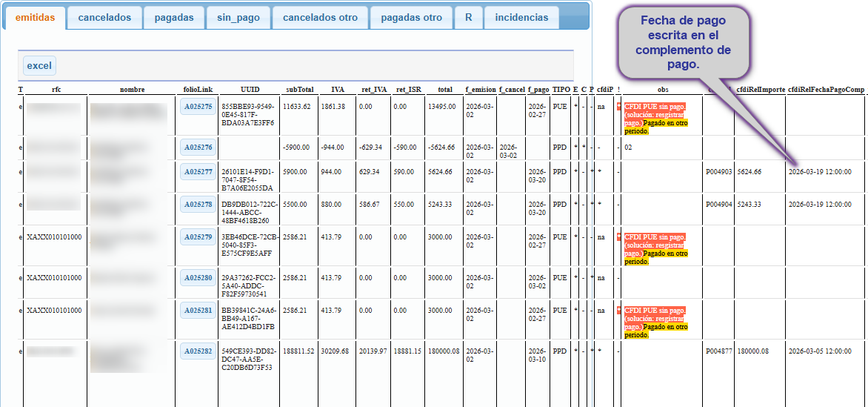Open invoice folio A025278
The height and width of the screenshot is (407, 868).
click(198, 204)
